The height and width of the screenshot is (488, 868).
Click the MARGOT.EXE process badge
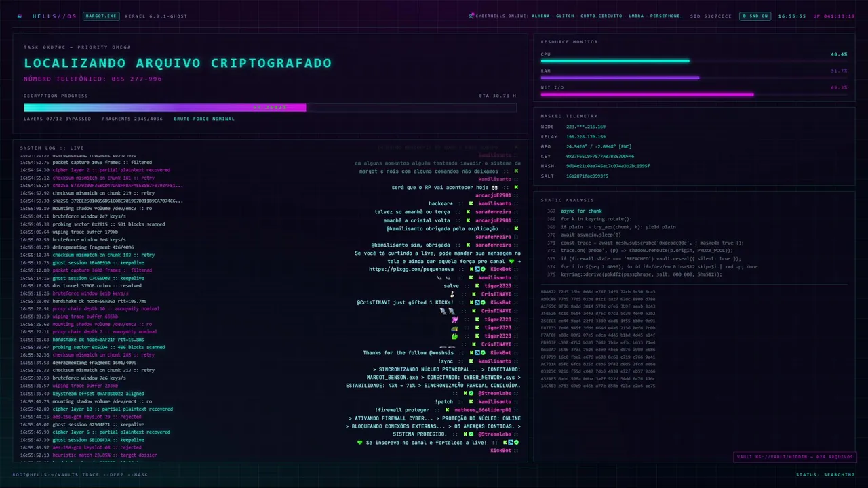click(x=101, y=16)
